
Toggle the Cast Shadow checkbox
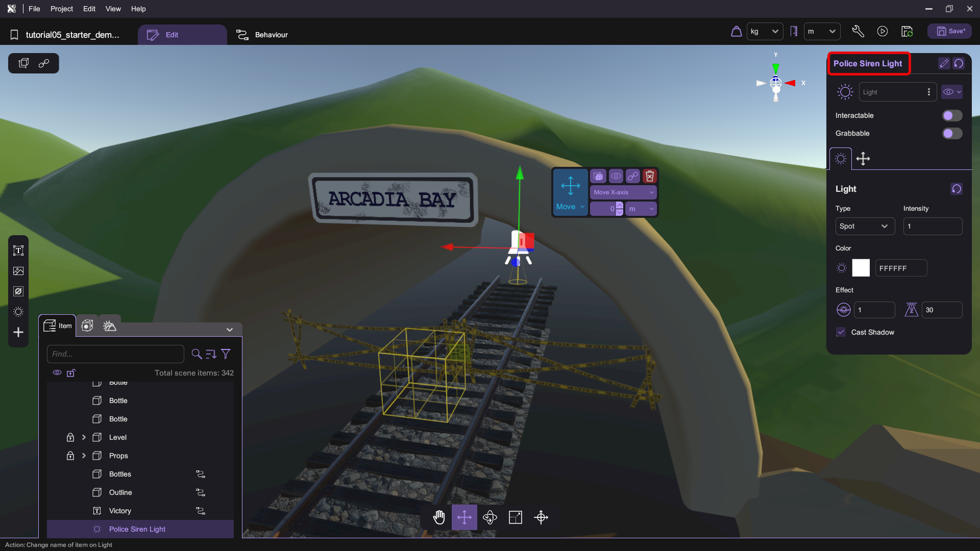[x=841, y=332]
